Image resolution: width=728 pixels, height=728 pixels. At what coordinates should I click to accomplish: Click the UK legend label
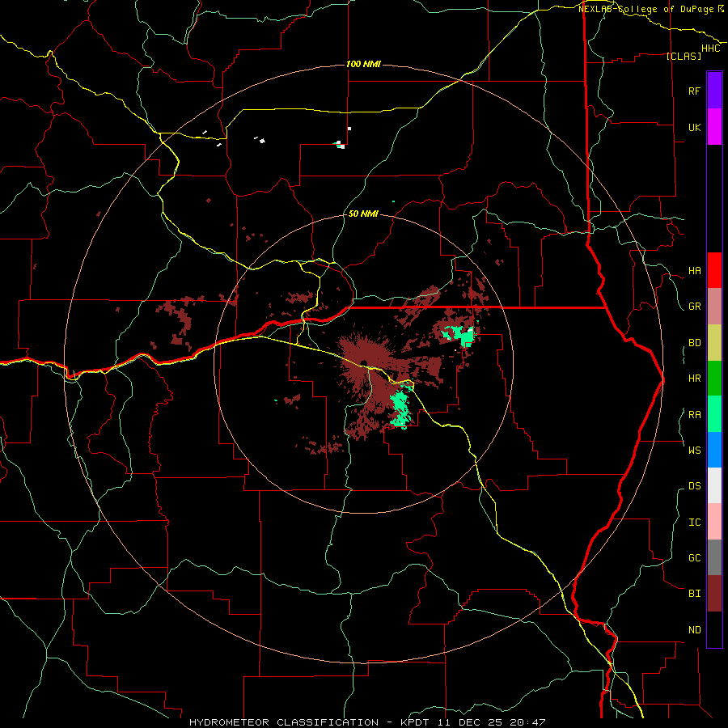[x=694, y=127]
